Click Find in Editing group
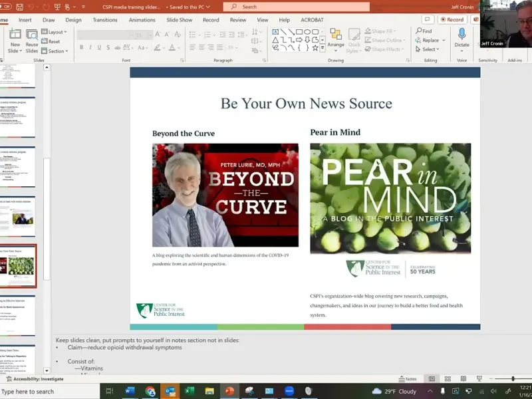Image resolution: width=532 pixels, height=399 pixels. (x=424, y=31)
